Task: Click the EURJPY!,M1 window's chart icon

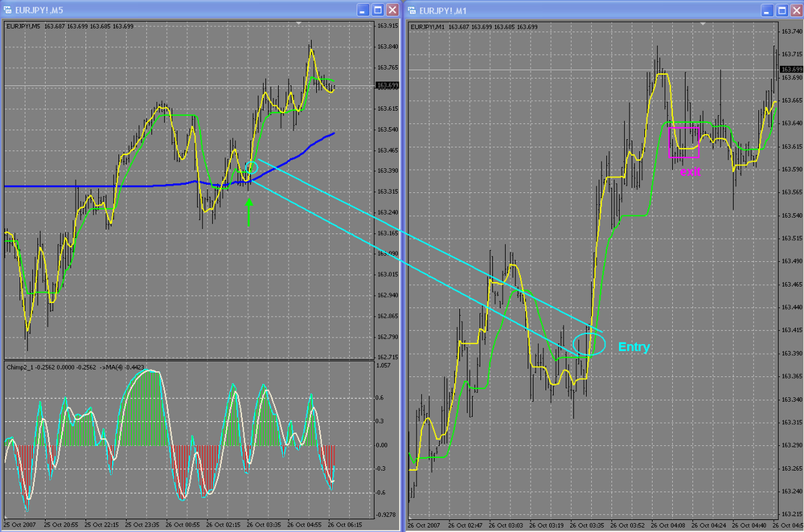Action: click(x=412, y=10)
